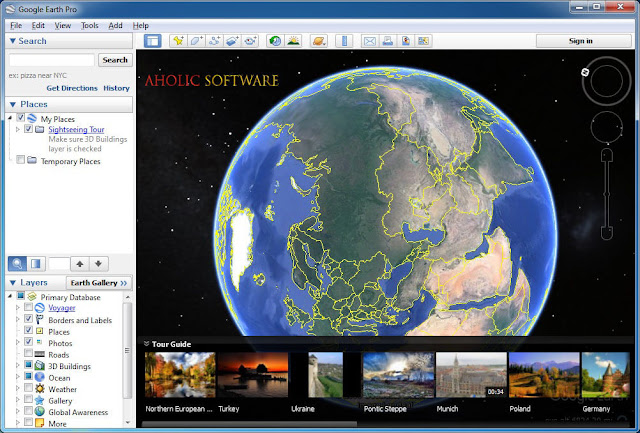This screenshot has width=640, height=433.
Task: Click the Global Awareness globe icon
Action: (40, 411)
